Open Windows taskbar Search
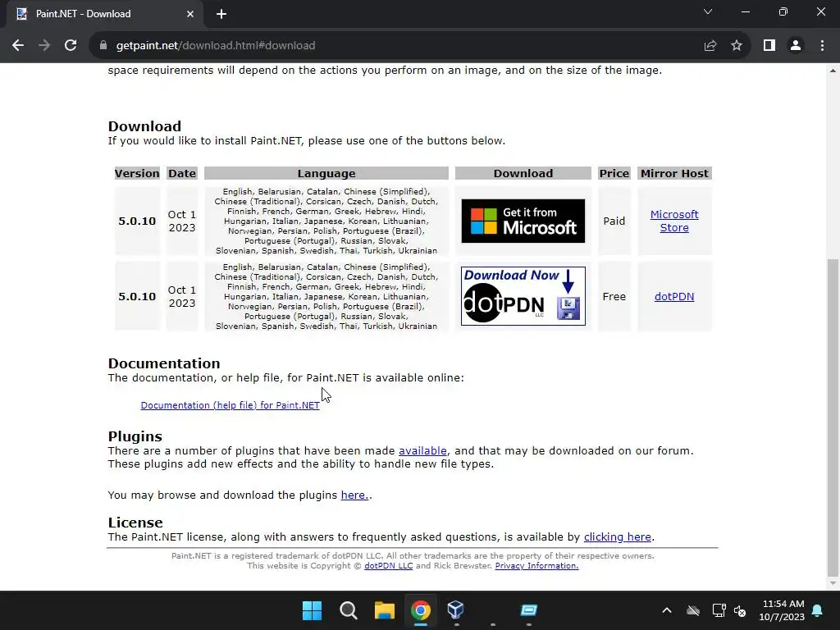The height and width of the screenshot is (630, 840). 348,610
